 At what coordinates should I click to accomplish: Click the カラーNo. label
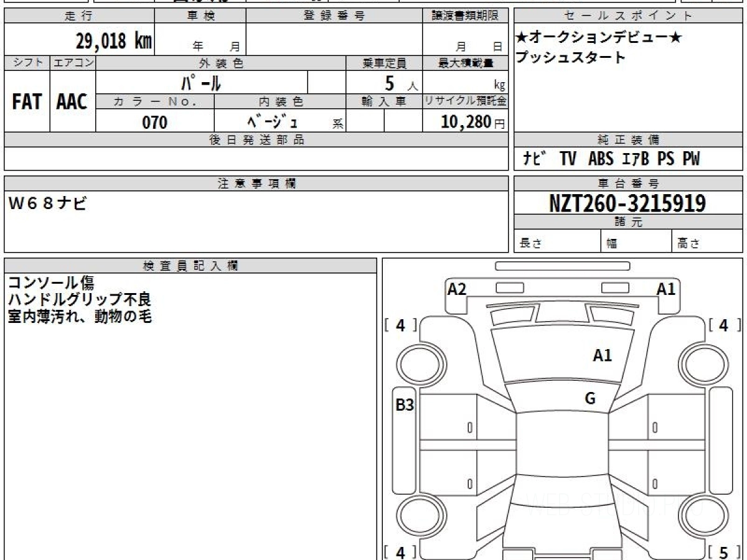click(155, 101)
